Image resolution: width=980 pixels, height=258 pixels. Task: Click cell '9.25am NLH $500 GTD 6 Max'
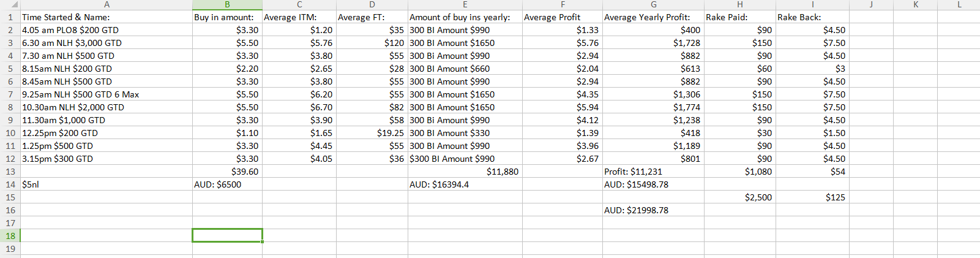[x=107, y=94]
